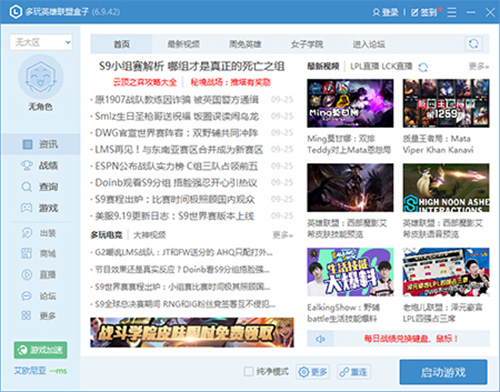
Task: Open the 直播 live stream sidebar item
Action: click(40, 275)
